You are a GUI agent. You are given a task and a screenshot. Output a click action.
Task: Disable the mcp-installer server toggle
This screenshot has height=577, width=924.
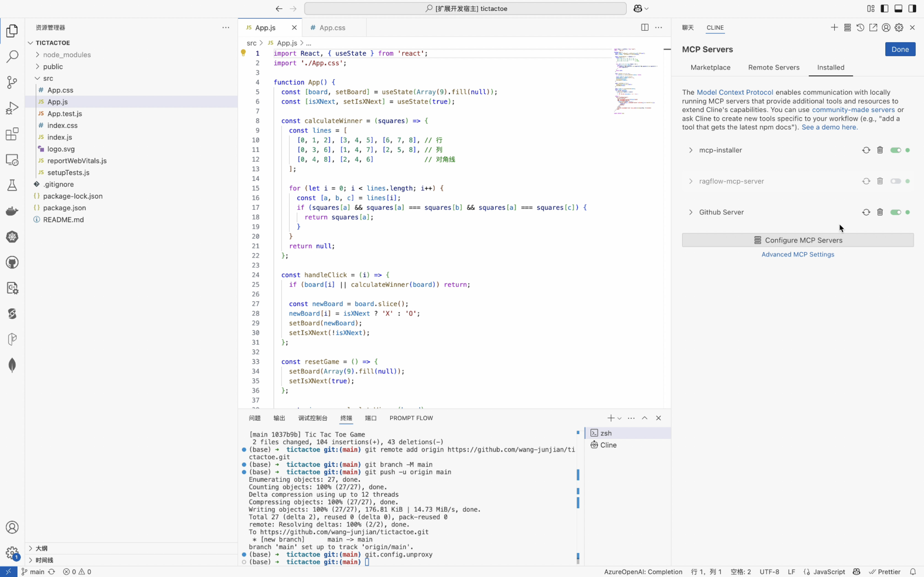coord(895,150)
